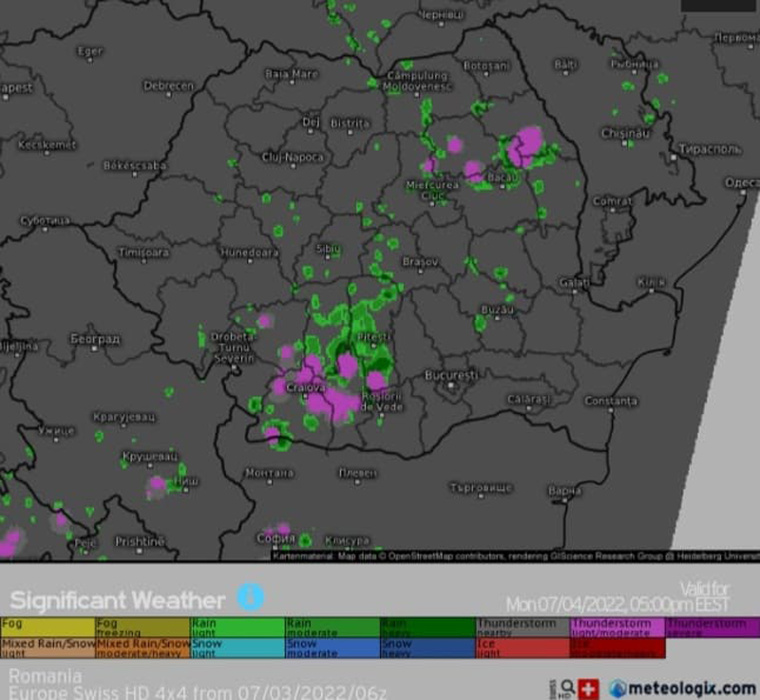Click the meteologix globe logo icon

tap(618, 689)
